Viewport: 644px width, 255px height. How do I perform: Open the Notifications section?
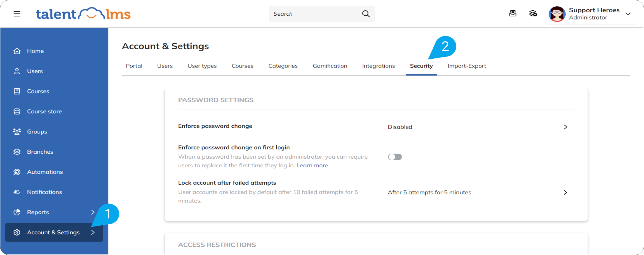tap(44, 192)
